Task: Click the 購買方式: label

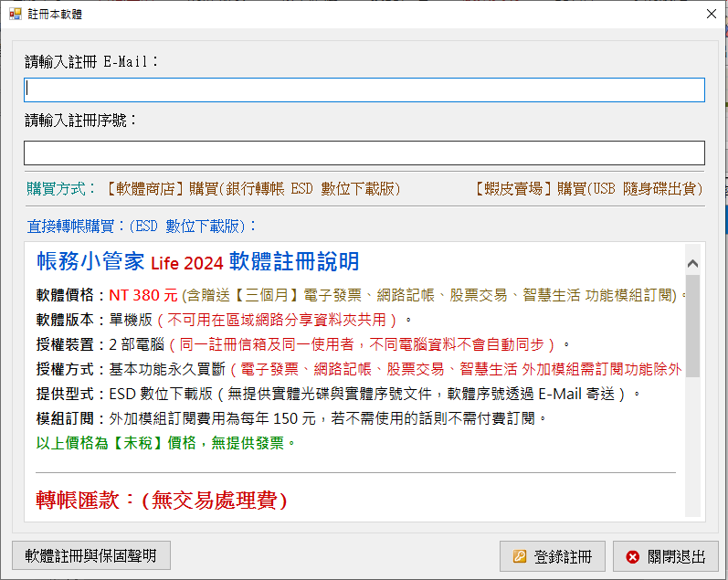Action: point(61,188)
